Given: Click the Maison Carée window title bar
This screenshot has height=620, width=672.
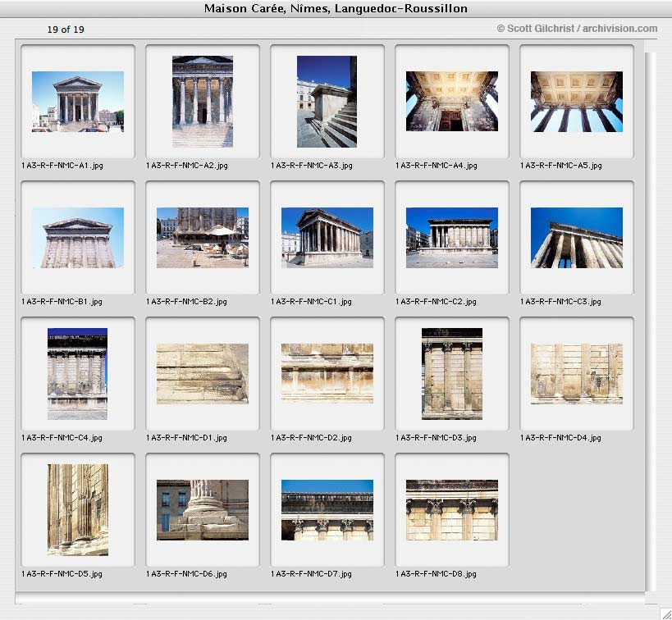Looking at the screenshot, I should click(336, 8).
